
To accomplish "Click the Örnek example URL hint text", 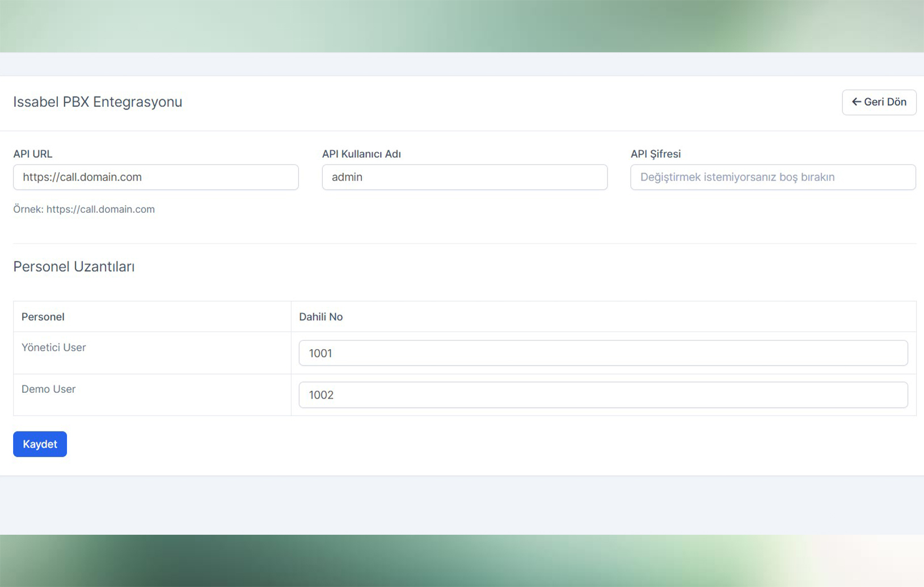I will [84, 209].
